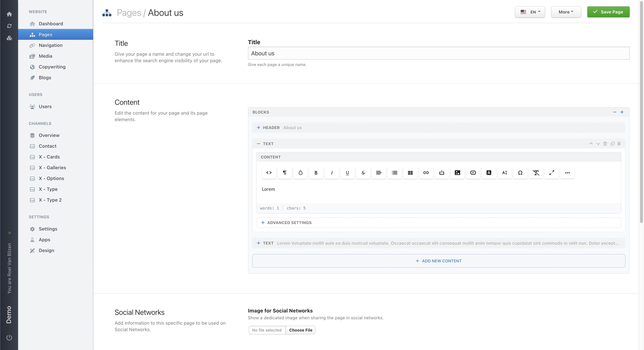Expand the second collapsed TEXT block

[x=259, y=243]
